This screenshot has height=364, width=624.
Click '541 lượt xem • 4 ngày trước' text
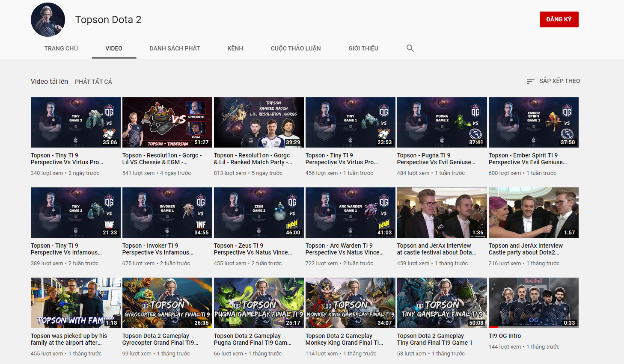[157, 173]
